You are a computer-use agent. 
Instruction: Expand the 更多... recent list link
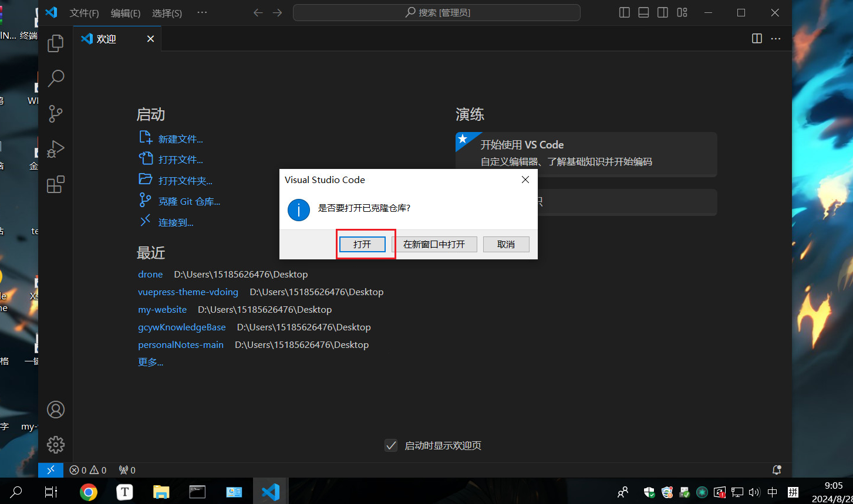(x=150, y=362)
